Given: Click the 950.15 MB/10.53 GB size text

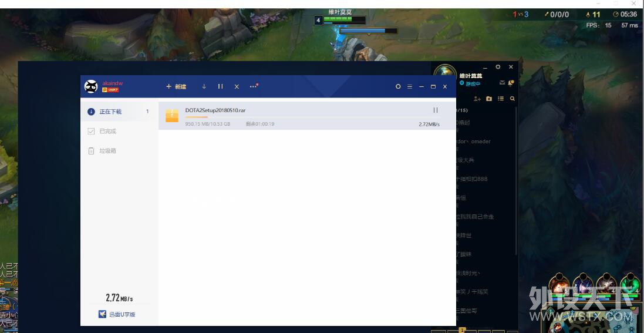Looking at the screenshot, I should (207, 124).
